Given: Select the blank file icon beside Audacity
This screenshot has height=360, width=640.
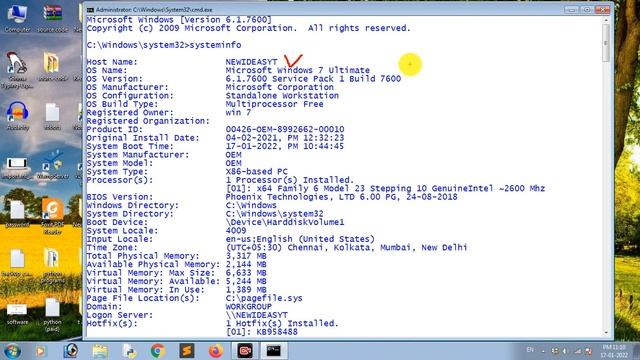Looking at the screenshot, I should [52, 116].
